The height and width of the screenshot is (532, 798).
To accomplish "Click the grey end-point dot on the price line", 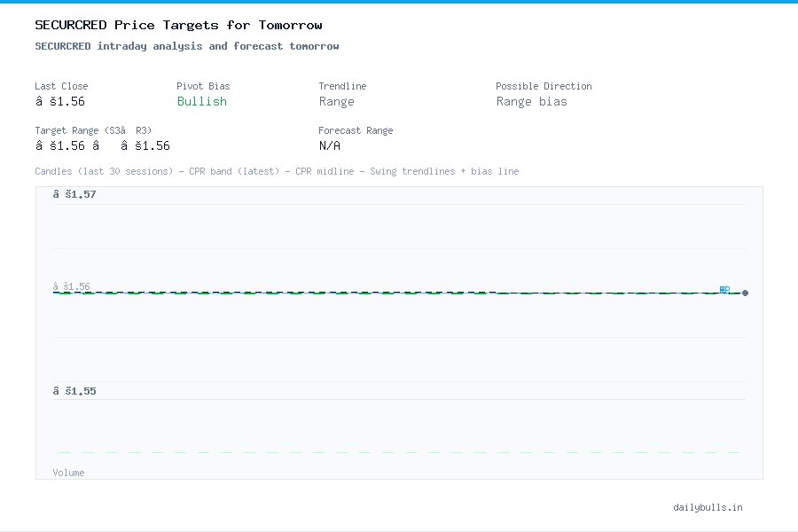I will [745, 293].
